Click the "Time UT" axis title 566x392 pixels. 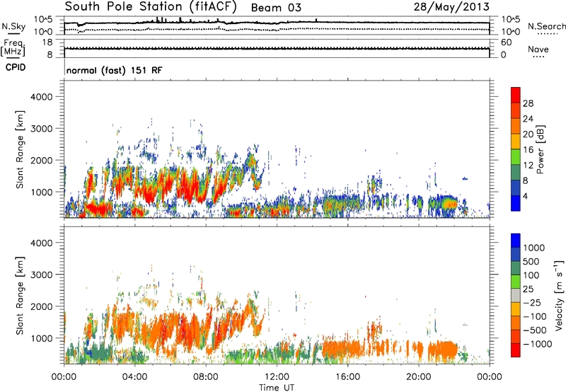277,388
